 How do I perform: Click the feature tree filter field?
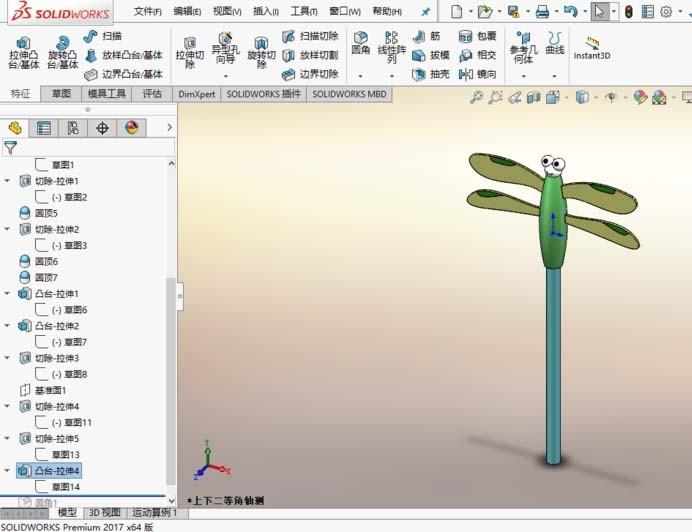point(88,148)
